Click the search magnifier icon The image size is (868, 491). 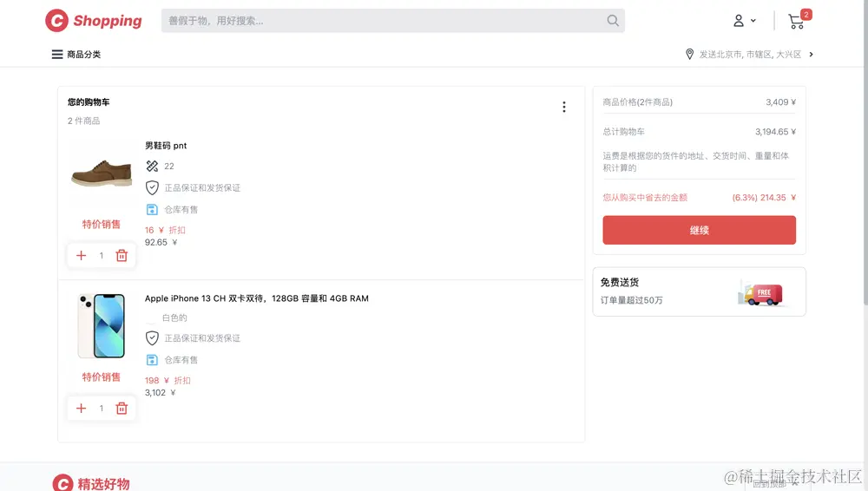(x=612, y=21)
